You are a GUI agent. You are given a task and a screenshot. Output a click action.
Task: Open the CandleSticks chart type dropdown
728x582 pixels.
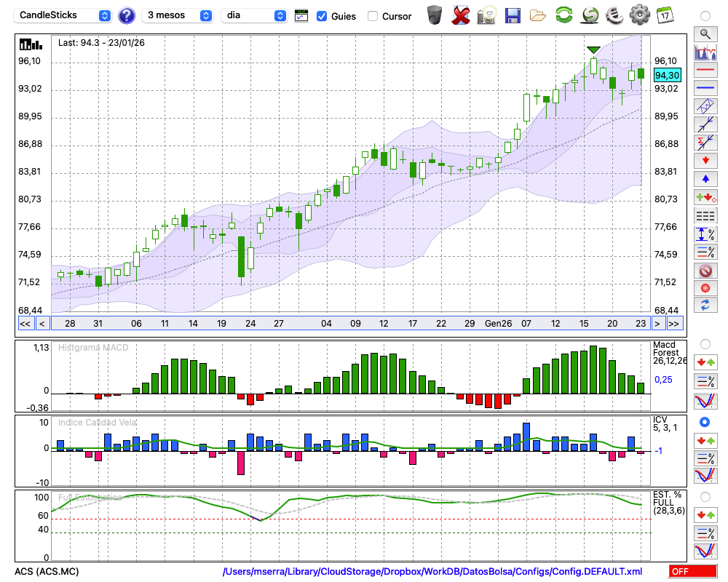[65, 15]
